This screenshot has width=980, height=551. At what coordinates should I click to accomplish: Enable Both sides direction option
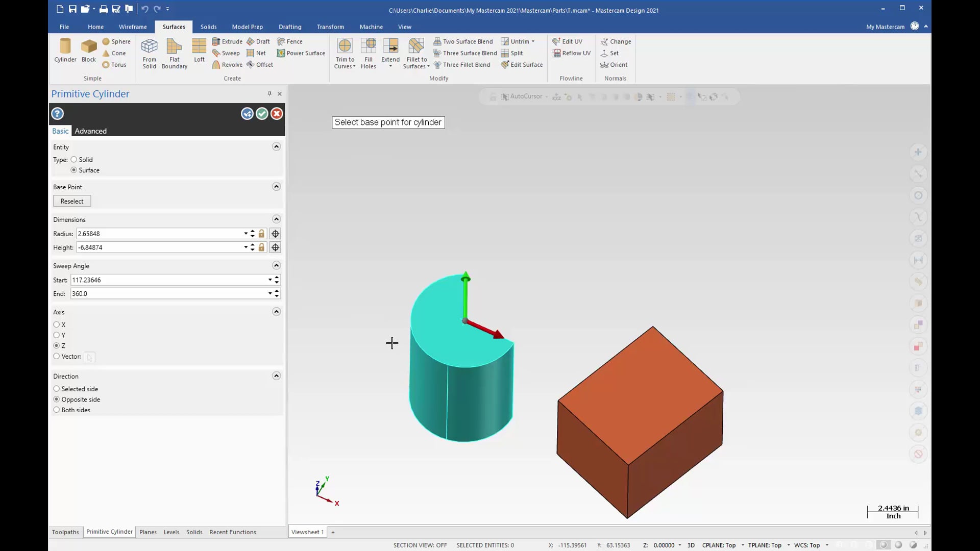point(57,410)
